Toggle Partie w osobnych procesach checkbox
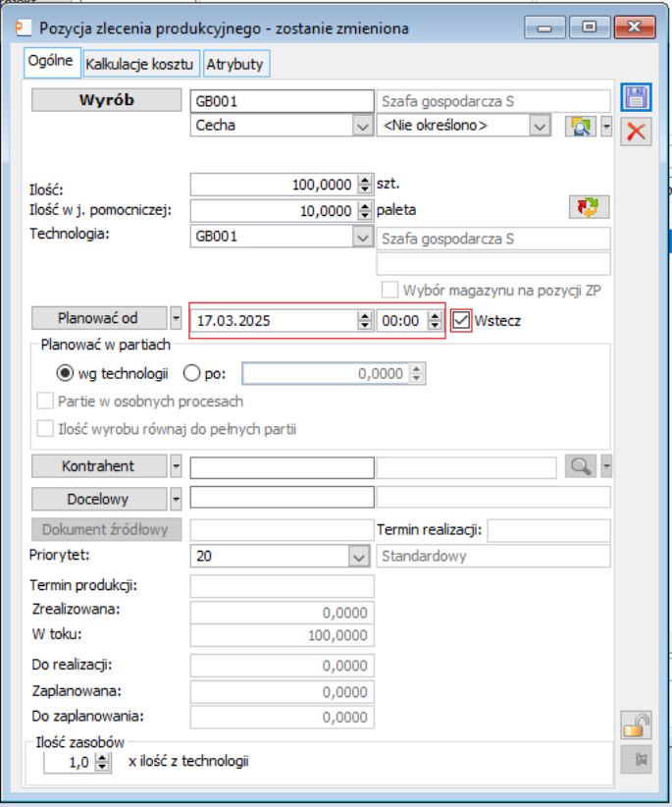 pos(45,401)
